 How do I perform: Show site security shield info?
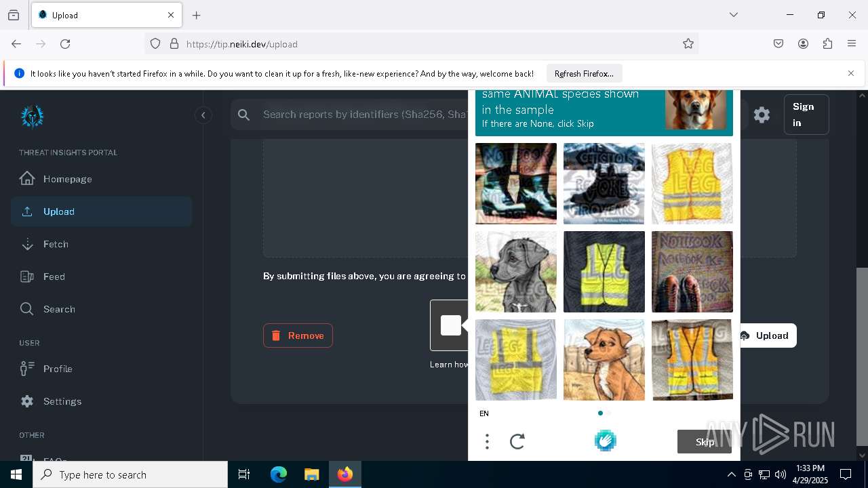(155, 43)
